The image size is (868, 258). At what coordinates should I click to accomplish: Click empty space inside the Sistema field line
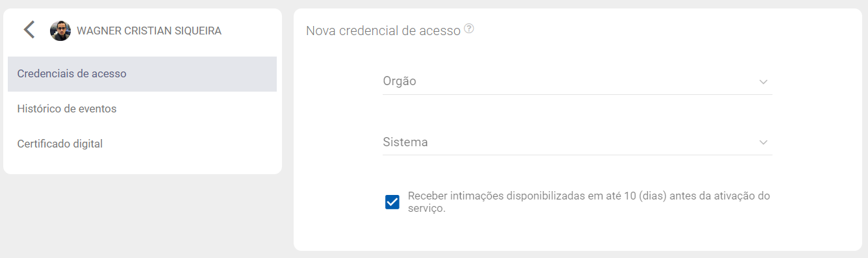point(591,142)
